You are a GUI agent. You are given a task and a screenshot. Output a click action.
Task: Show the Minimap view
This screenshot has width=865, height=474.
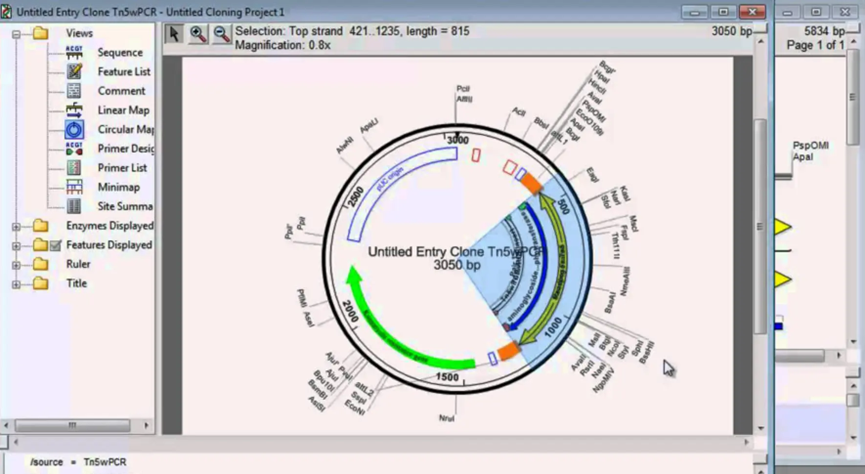coord(118,187)
